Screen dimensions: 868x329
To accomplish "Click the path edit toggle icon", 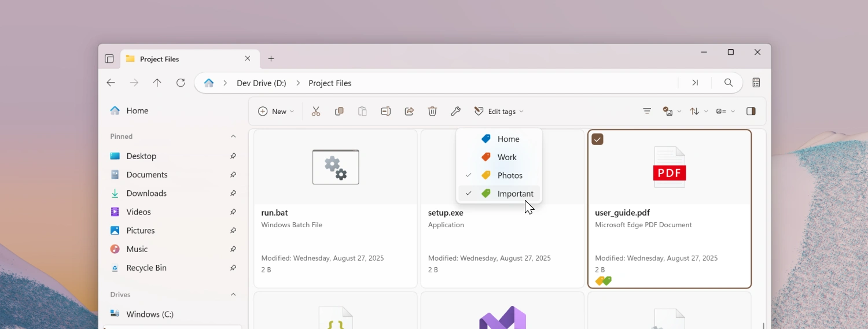I will coord(695,83).
